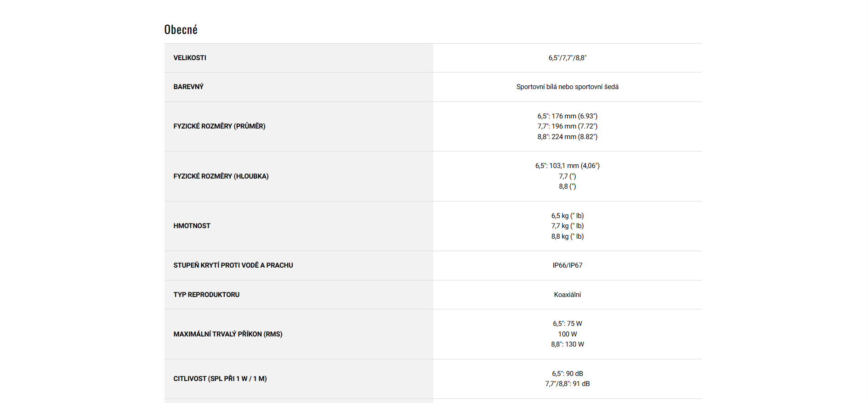Click the text Sportovní bílá nebo sportovní šedá
The image size is (868, 403).
[x=567, y=87]
